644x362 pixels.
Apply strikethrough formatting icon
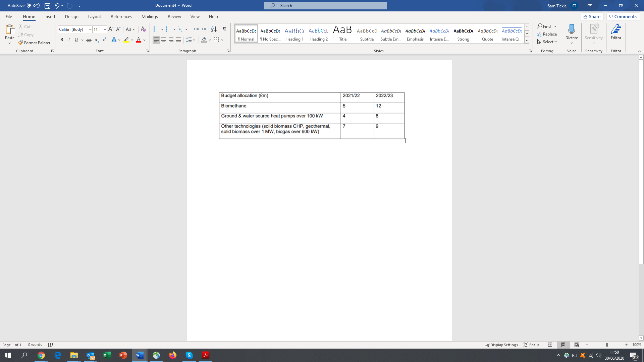(x=89, y=40)
